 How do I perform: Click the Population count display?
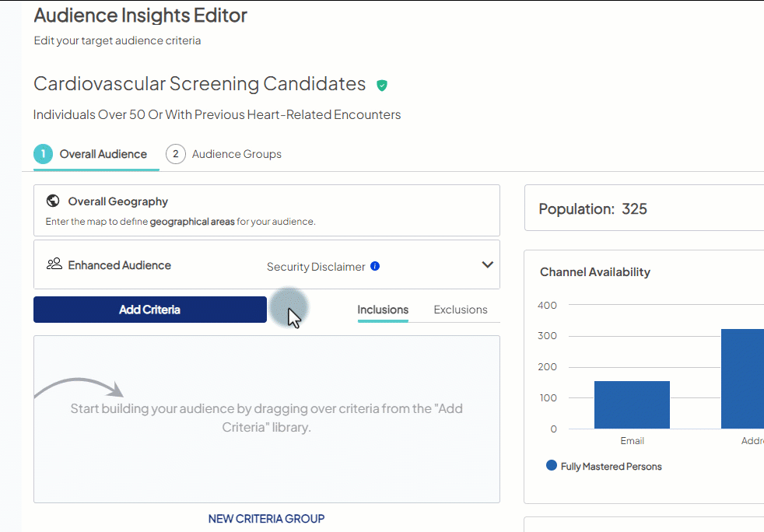pos(591,208)
